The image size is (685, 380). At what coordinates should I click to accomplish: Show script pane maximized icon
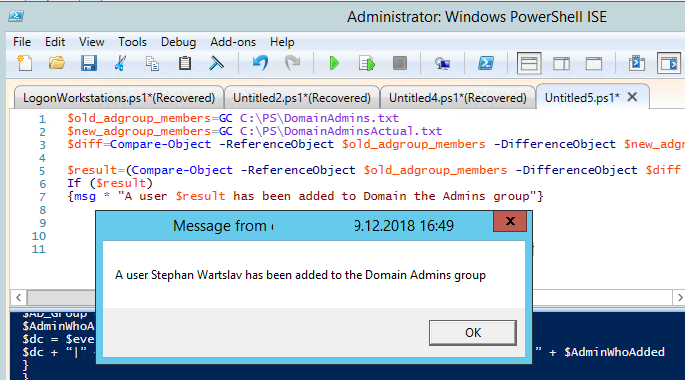tap(594, 64)
